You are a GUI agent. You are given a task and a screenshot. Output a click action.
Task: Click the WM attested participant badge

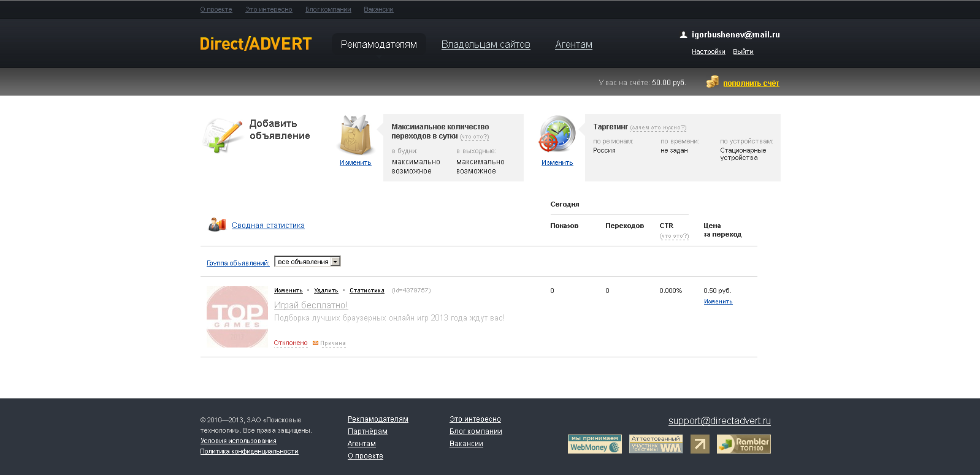pyautogui.click(x=656, y=444)
